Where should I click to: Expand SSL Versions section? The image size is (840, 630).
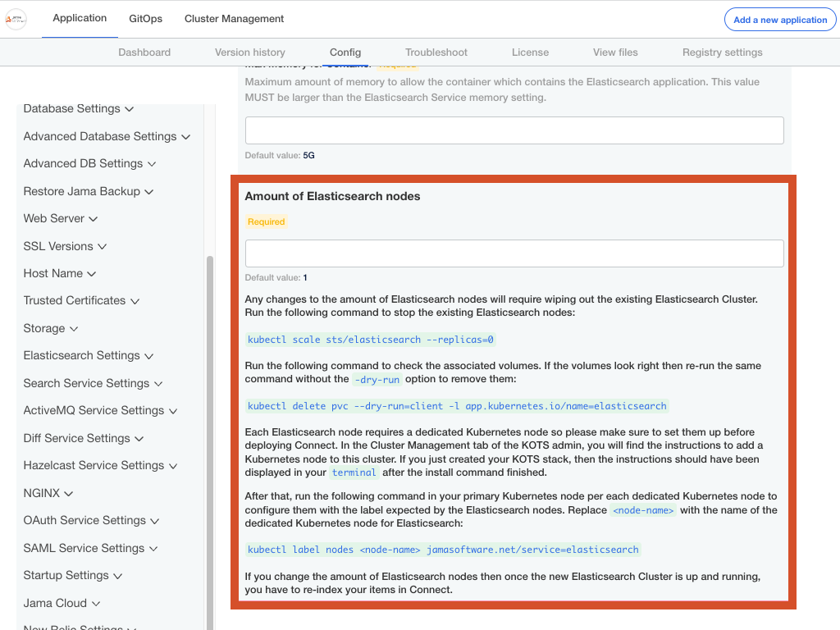pos(65,246)
